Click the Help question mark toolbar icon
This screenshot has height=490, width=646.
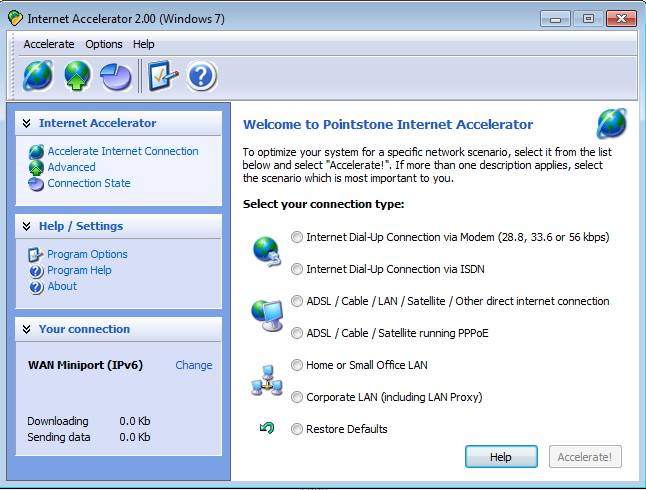201,76
